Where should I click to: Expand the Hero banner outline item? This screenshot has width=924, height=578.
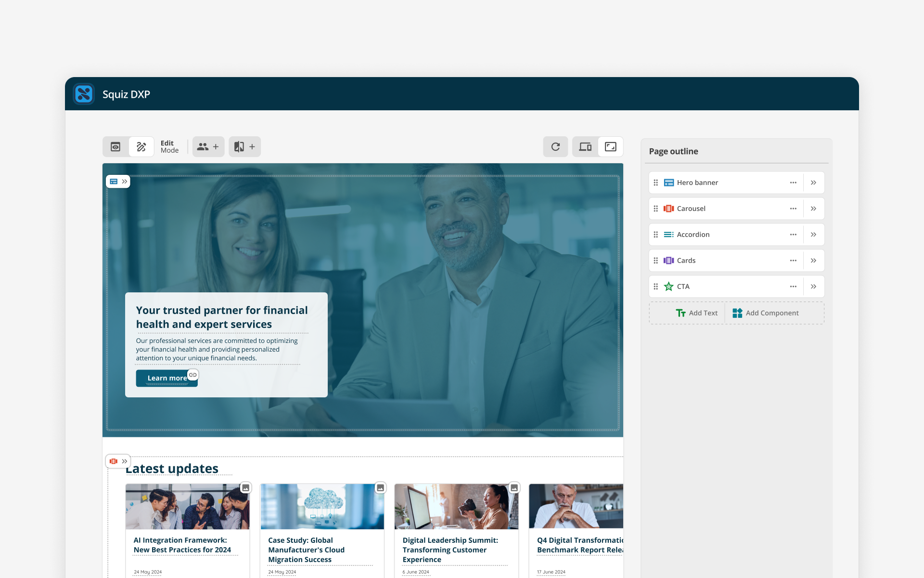pyautogui.click(x=813, y=183)
